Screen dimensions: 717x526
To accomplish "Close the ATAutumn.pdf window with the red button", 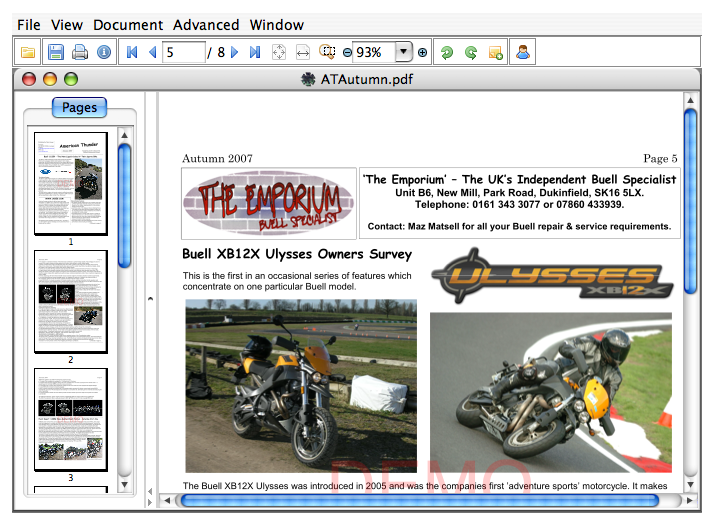I will pos(29,79).
